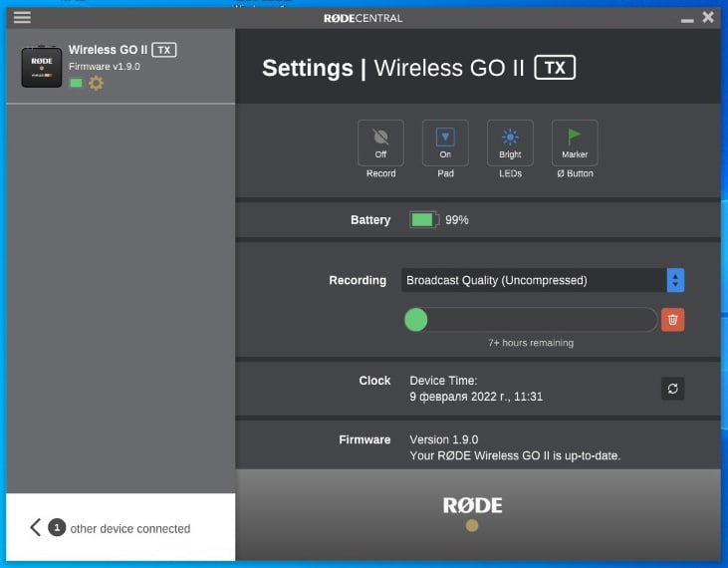Toggle the Pad setting
Screen dimensions: 728x568
click(x=445, y=143)
